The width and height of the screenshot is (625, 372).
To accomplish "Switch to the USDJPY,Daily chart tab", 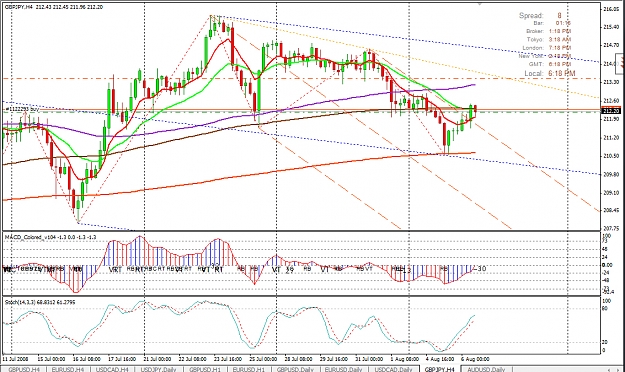I will tap(158, 369).
